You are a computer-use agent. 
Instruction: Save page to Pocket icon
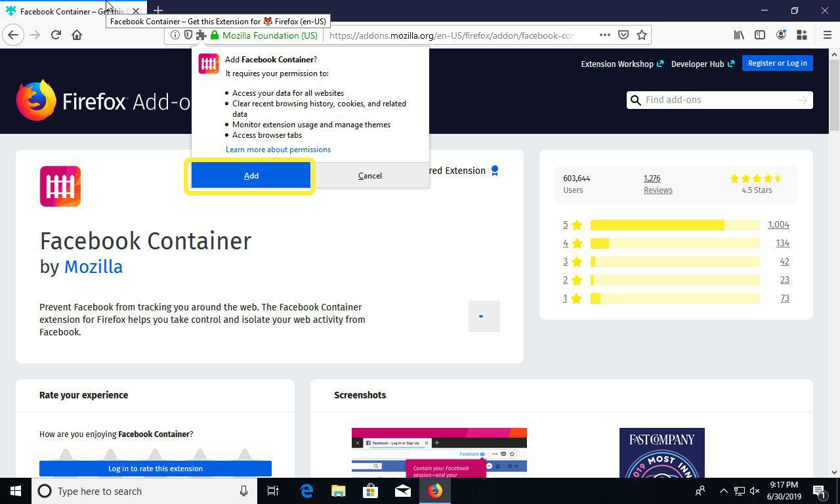(623, 35)
